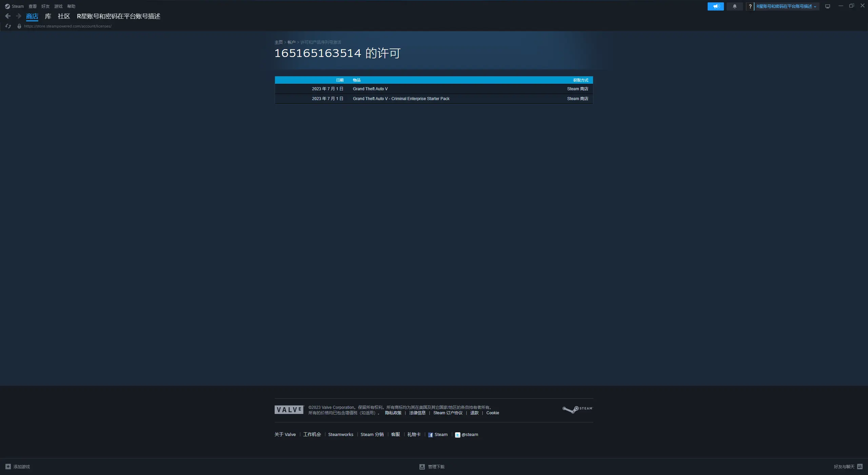Click the 退款 link
The image size is (868, 475).
point(474,413)
